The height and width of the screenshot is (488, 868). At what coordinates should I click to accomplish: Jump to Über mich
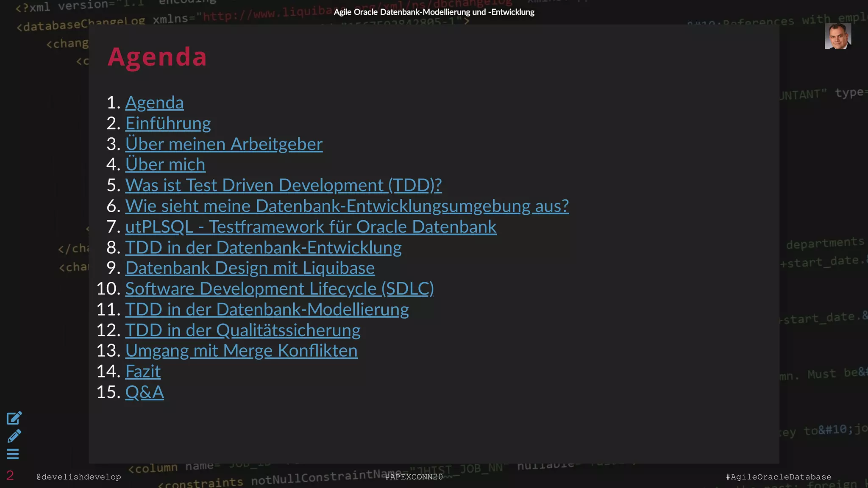pyautogui.click(x=165, y=164)
